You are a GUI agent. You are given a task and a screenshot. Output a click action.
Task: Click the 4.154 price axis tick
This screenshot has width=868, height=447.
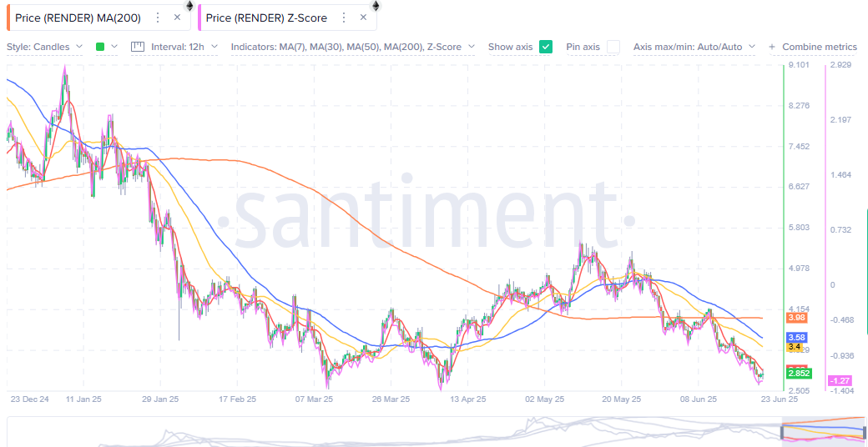pyautogui.click(x=798, y=309)
